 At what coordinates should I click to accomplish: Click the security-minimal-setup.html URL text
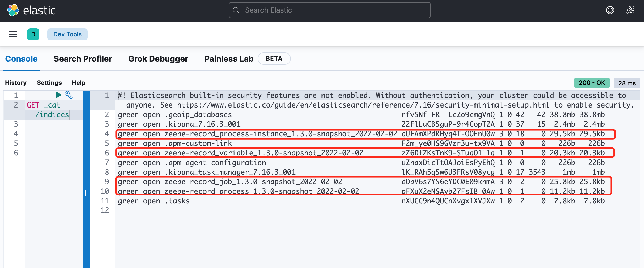[363, 105]
